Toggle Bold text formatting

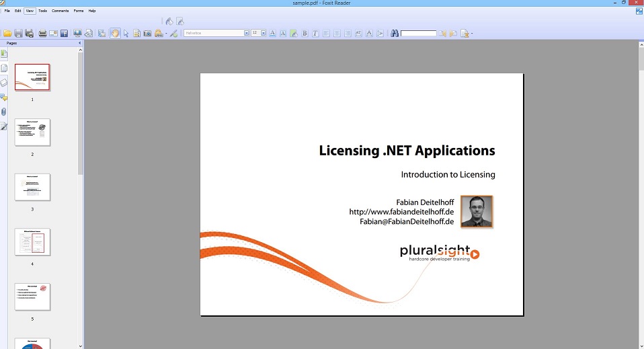305,33
